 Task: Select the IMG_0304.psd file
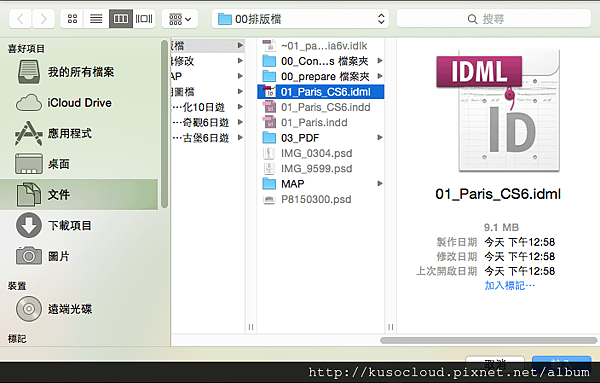point(321,153)
